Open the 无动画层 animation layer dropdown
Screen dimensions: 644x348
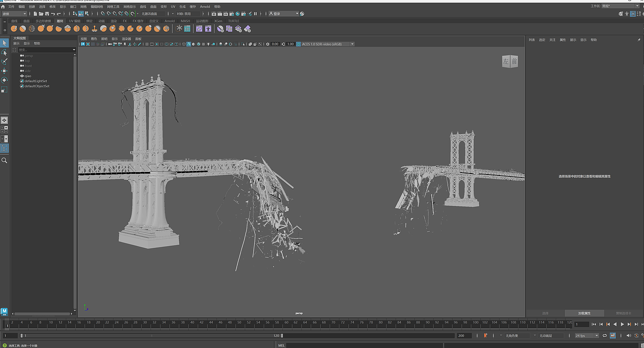[x=551, y=335]
